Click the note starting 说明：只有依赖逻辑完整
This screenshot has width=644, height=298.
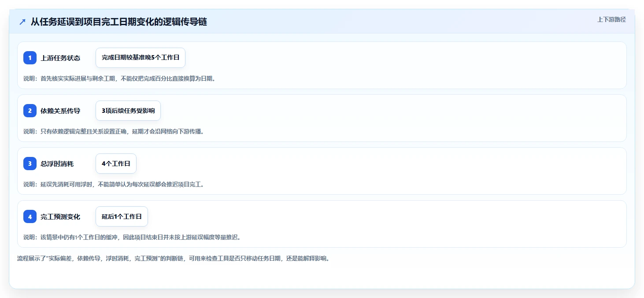(x=114, y=131)
